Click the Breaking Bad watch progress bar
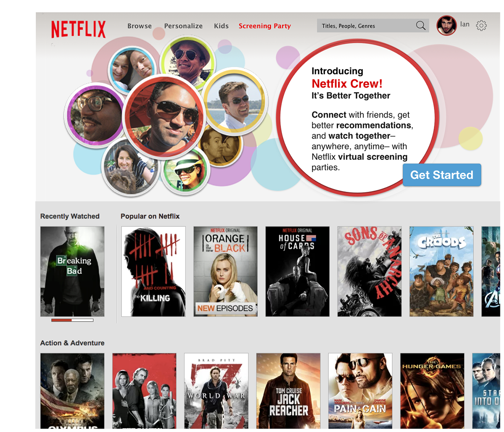The height and width of the screenshot is (432, 504). [x=72, y=320]
